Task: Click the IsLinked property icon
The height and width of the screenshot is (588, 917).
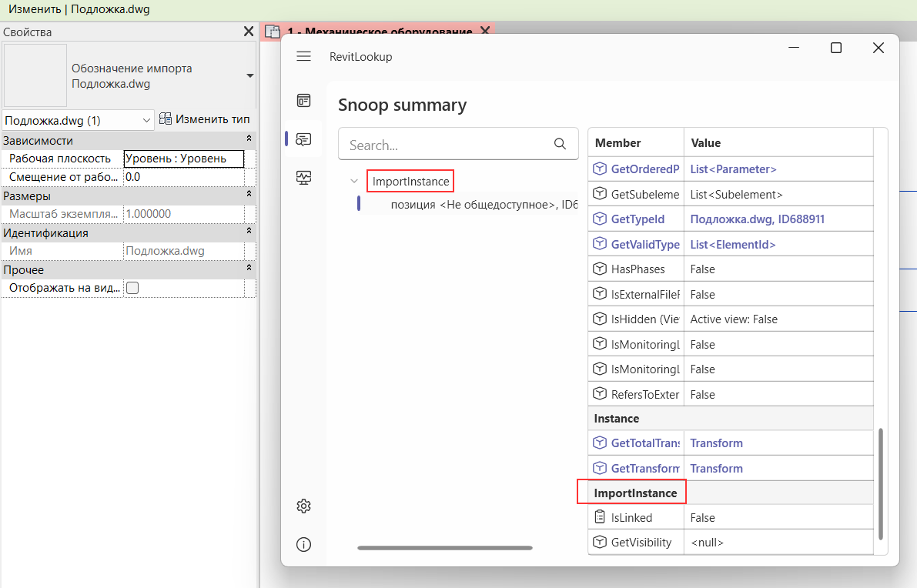Action: click(600, 517)
